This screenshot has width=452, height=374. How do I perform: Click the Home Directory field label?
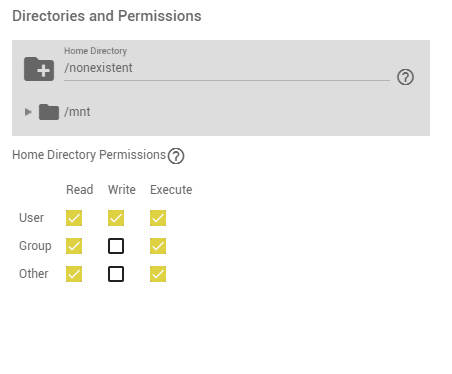tap(96, 51)
